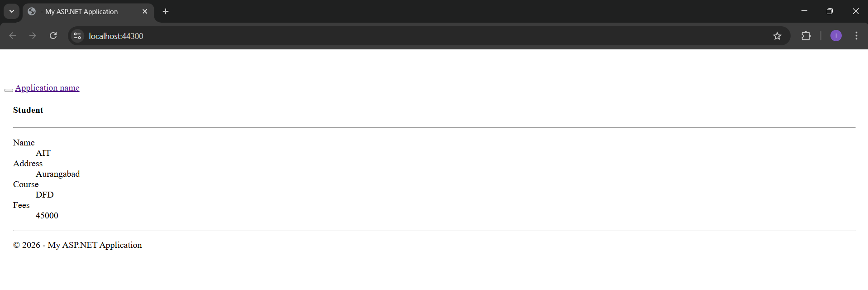
Task: Click the browser forward arrow
Action: [x=33, y=36]
